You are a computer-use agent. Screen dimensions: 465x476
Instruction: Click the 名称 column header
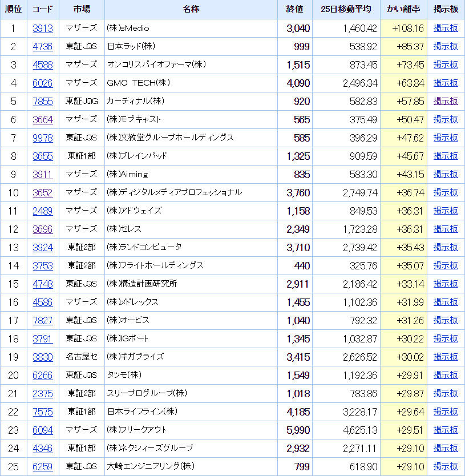pos(191,9)
